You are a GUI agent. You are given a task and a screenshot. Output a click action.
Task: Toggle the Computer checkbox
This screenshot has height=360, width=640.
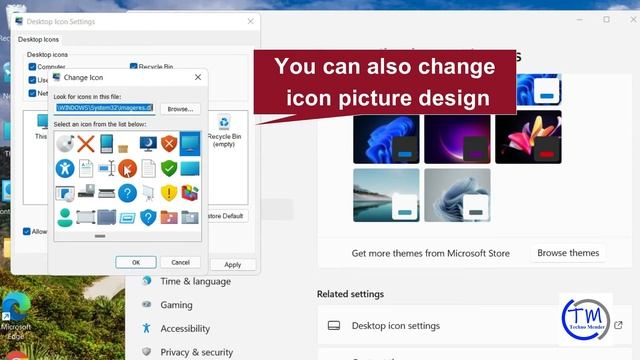coord(32,67)
